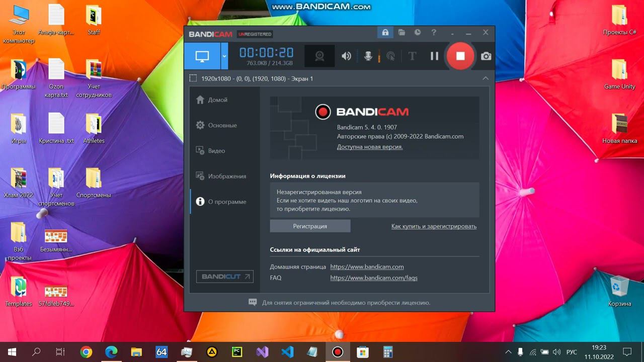Launch Microsoft Edge from the taskbar
Image resolution: width=644 pixels, height=362 pixels.
111,352
